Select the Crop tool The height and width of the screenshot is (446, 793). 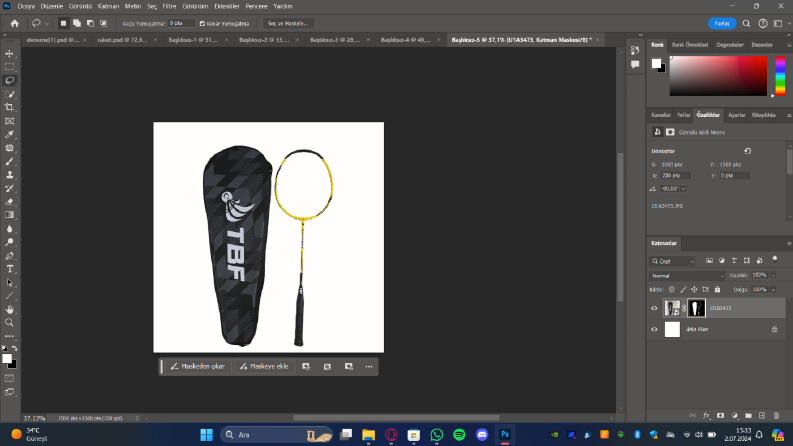click(9, 107)
